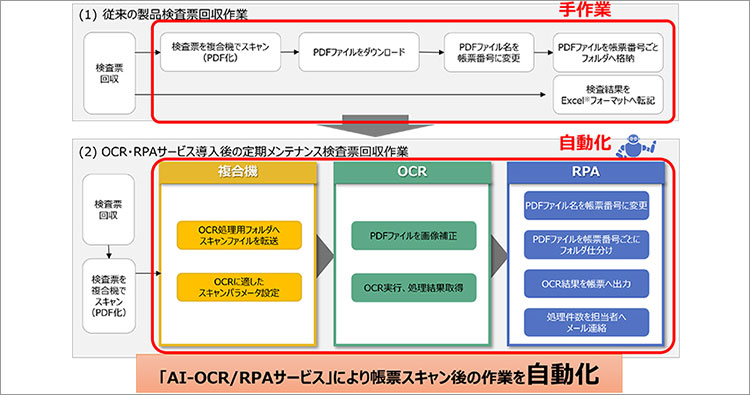The width and height of the screenshot is (750, 395).
Task: Click the green PDFファイルを画像補正 box
Action: pyautogui.click(x=414, y=235)
